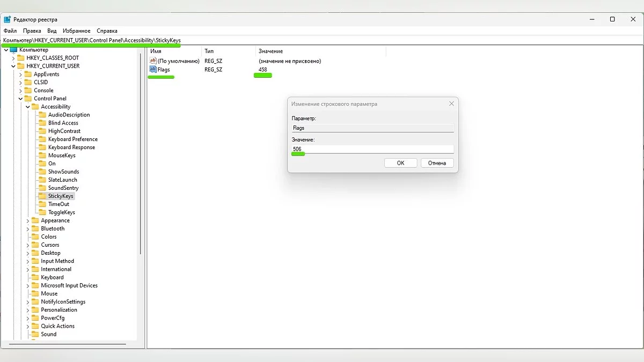Collapse the Компьютер root node
The image size is (644, 362).
(x=6, y=50)
